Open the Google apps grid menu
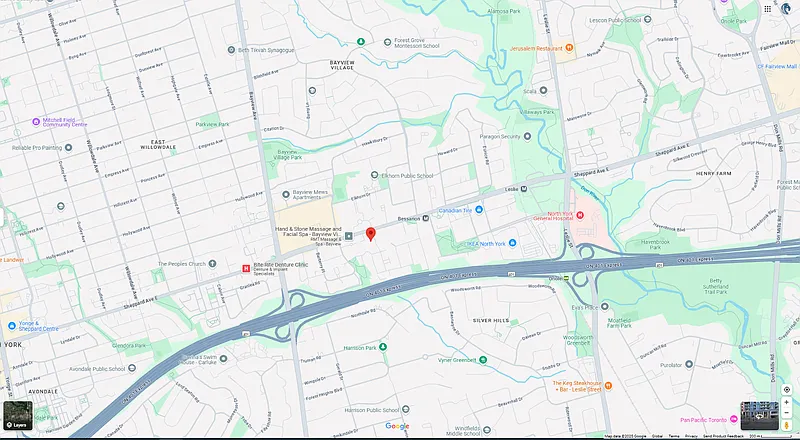Screen dimensions: 800x440 [767, 9]
